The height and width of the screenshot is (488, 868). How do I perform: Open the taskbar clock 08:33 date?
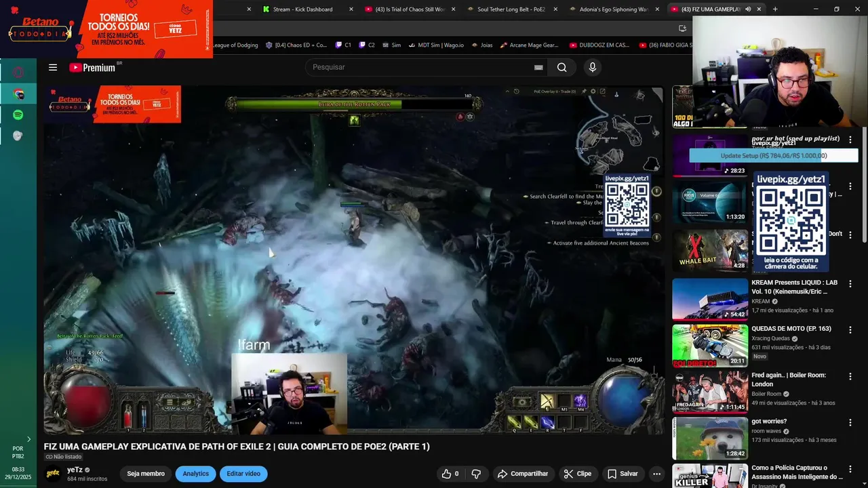coord(18,473)
